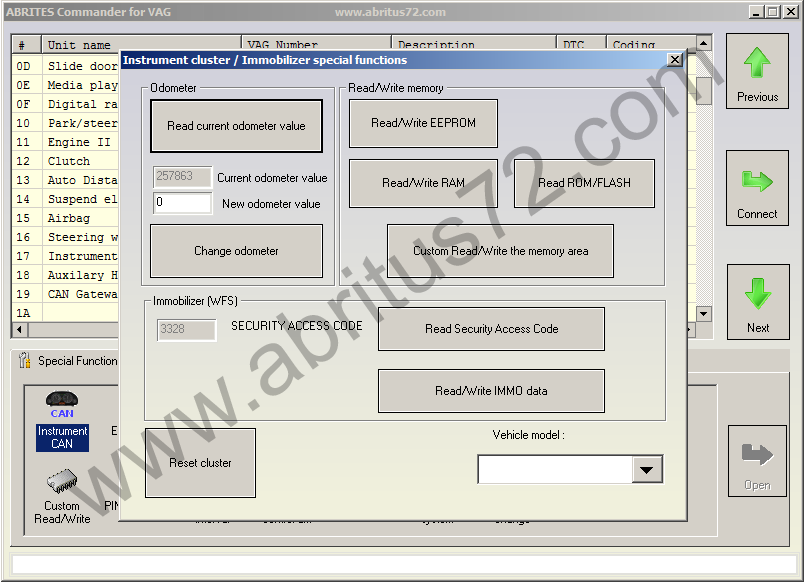
Task: Click the Security Access Code field
Action: [187, 330]
